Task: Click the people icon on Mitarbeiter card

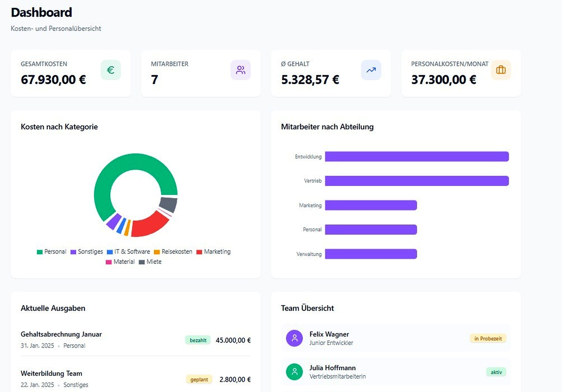Action: [x=240, y=70]
